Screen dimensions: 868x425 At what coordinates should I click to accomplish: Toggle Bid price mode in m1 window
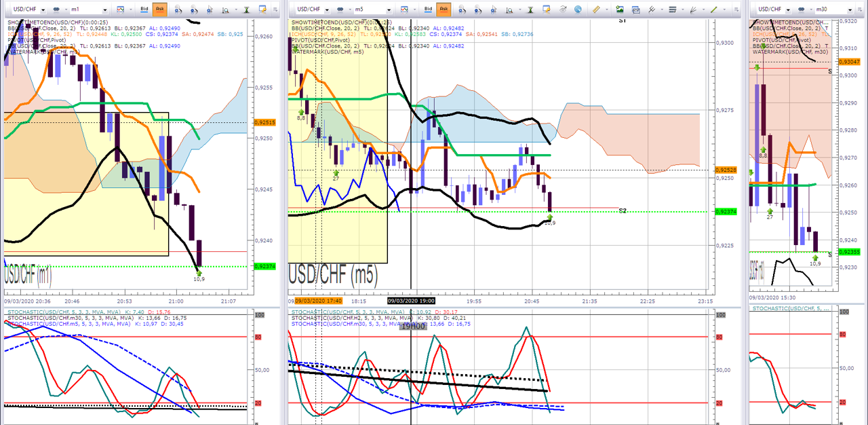(x=144, y=10)
